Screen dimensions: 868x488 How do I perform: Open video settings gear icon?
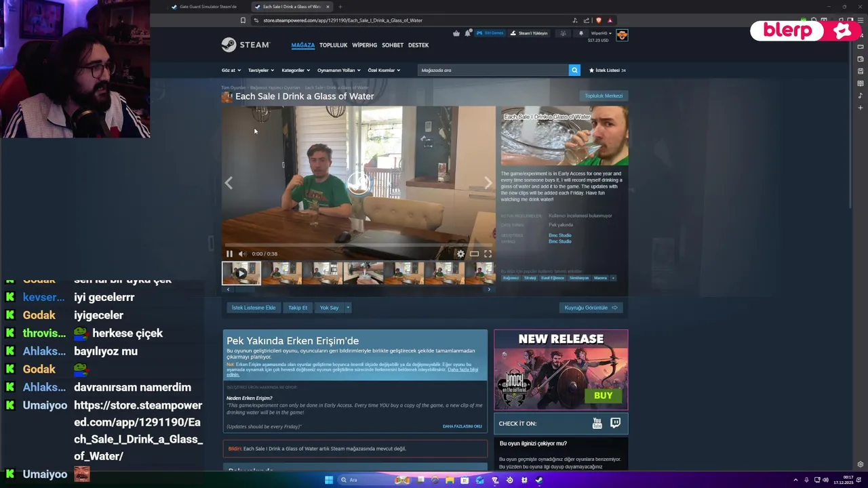[x=460, y=253]
